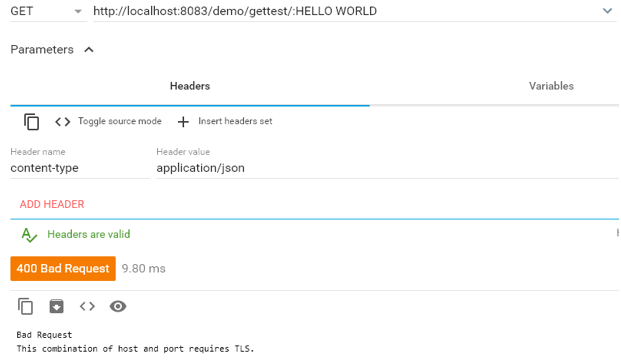Click the ADD HEADER button
This screenshot has height=364, width=621.
[x=52, y=204]
